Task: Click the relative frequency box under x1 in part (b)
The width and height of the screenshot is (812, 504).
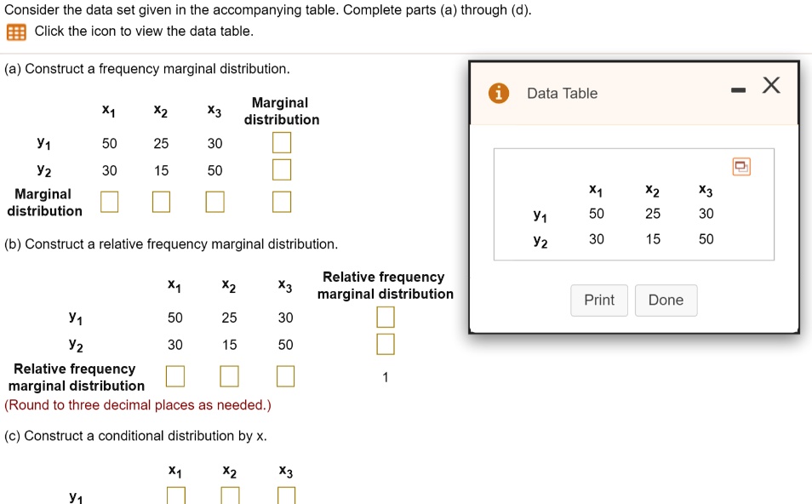Action: [175, 375]
